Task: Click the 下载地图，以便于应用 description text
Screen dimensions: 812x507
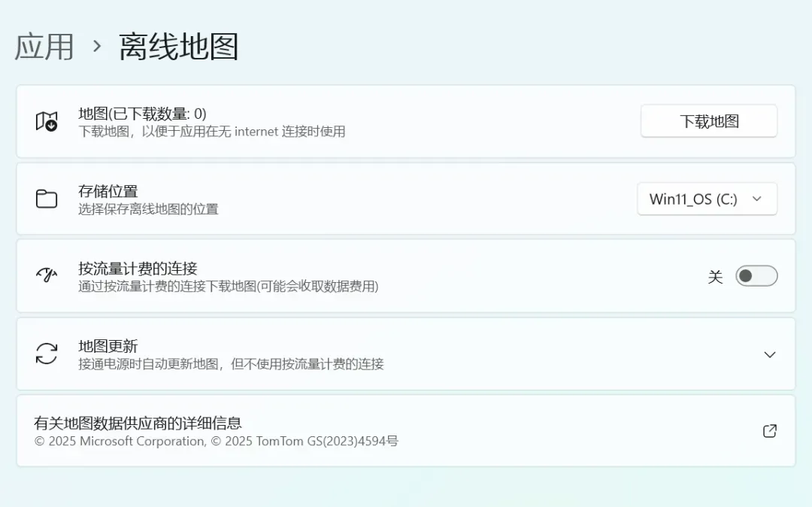Action: (212, 132)
